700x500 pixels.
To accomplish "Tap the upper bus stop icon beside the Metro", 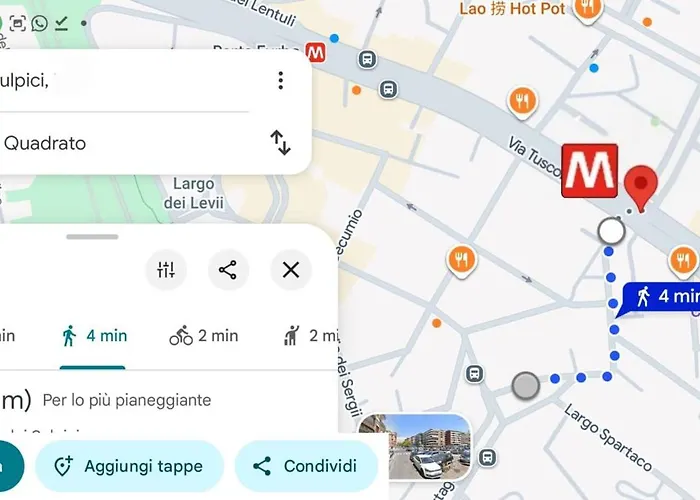I will pyautogui.click(x=367, y=59).
